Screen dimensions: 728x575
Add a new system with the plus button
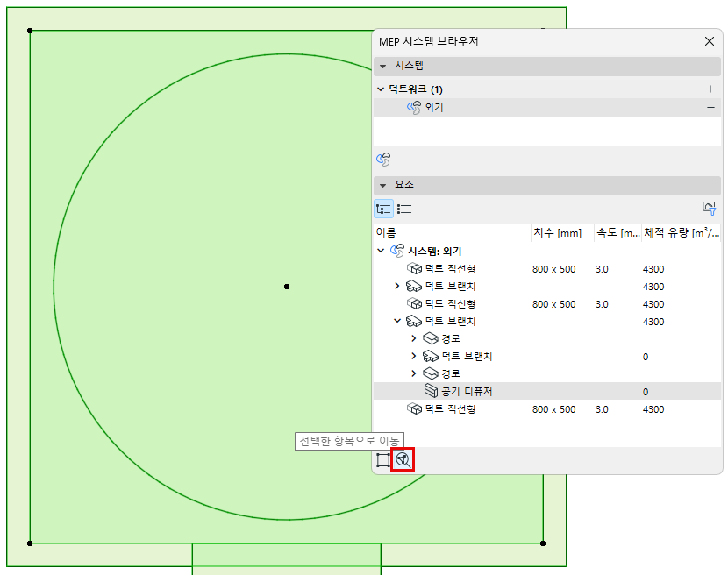[x=710, y=89]
